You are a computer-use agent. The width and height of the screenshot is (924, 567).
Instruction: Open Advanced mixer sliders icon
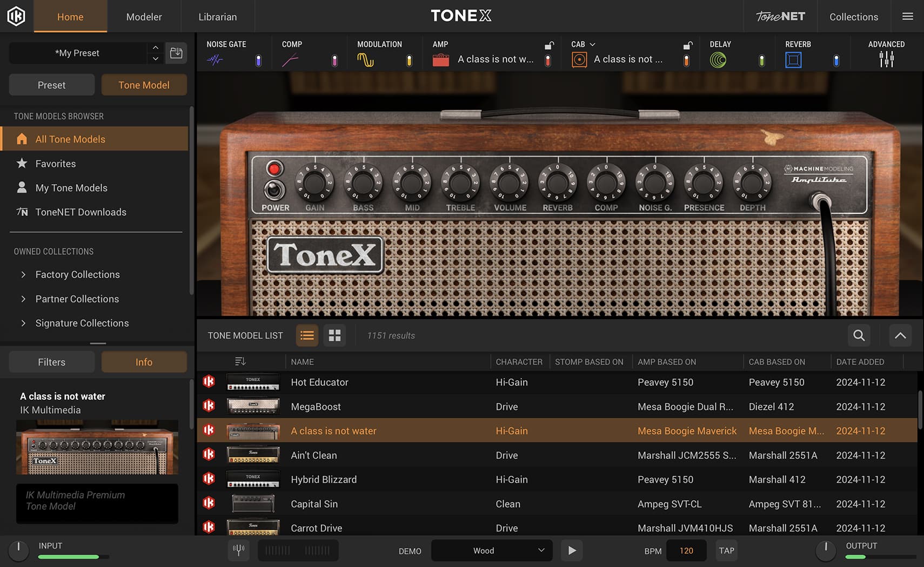(x=886, y=59)
